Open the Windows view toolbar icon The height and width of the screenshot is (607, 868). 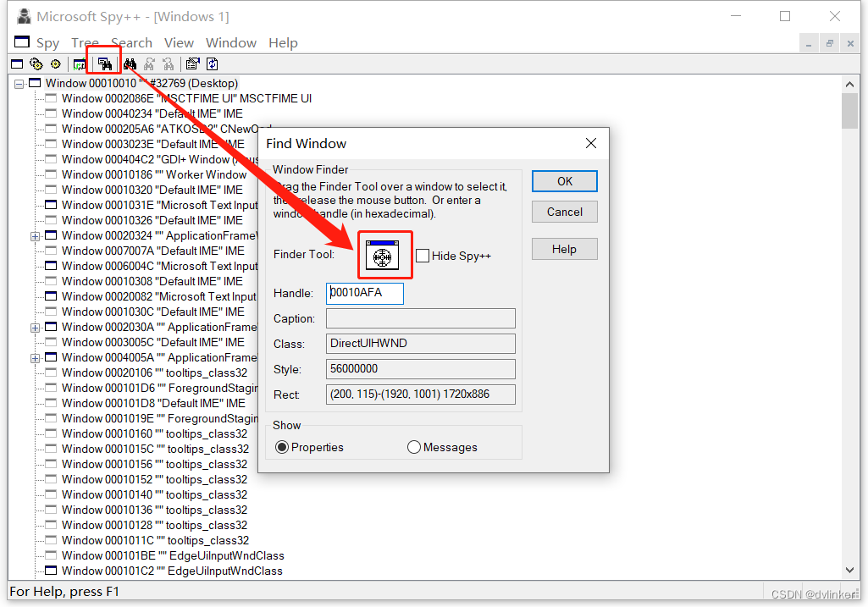(x=17, y=64)
